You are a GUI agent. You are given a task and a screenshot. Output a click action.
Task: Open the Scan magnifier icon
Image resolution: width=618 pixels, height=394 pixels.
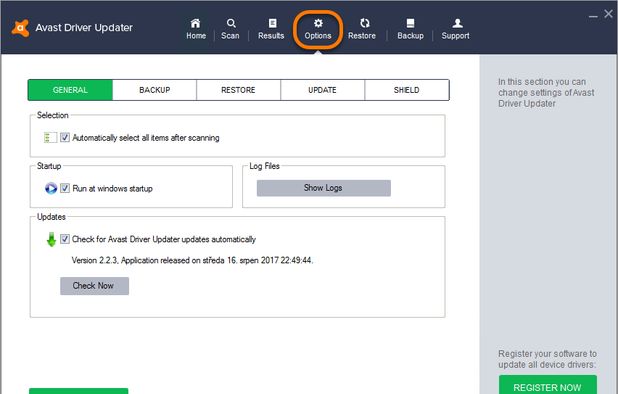point(231,23)
